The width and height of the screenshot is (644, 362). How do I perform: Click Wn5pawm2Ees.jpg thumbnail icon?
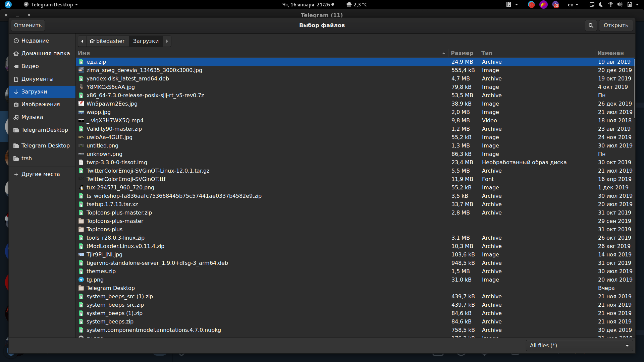[81, 104]
